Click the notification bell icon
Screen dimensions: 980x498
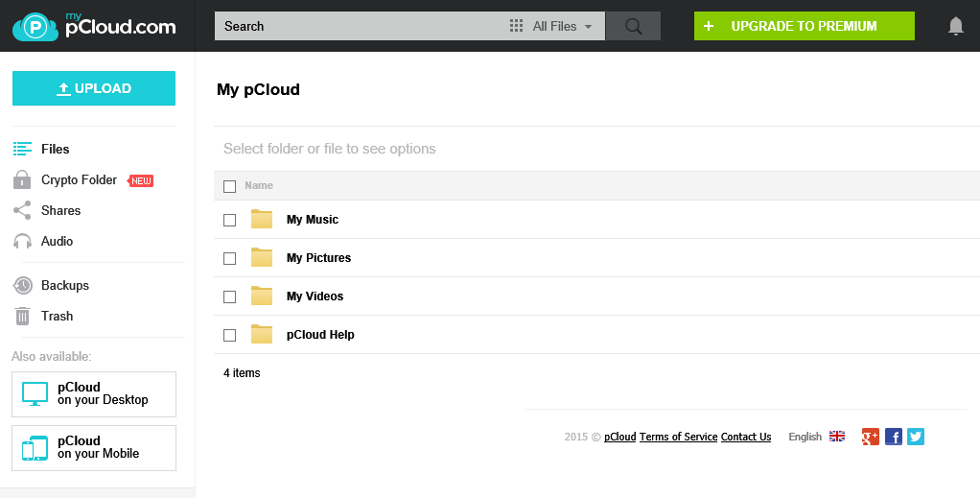tap(956, 26)
